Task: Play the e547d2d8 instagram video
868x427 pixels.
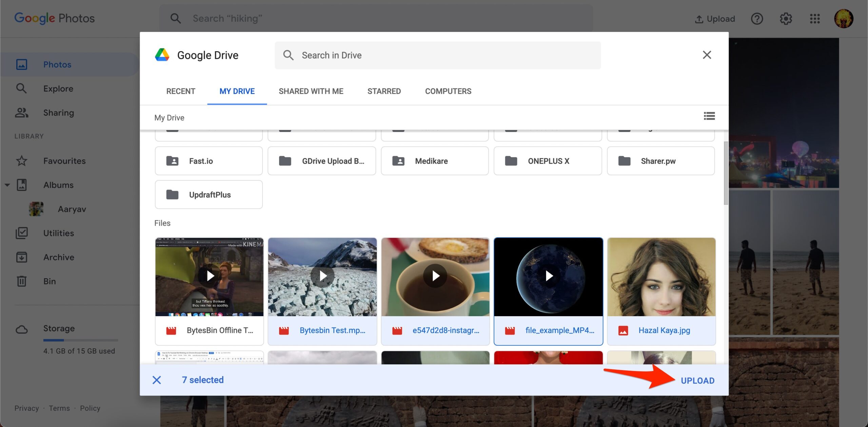Action: [435, 276]
